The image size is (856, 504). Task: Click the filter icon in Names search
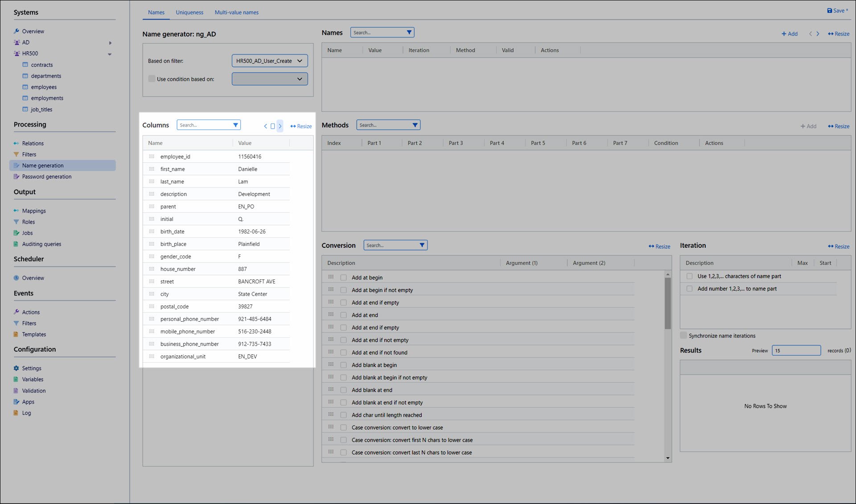(x=409, y=33)
